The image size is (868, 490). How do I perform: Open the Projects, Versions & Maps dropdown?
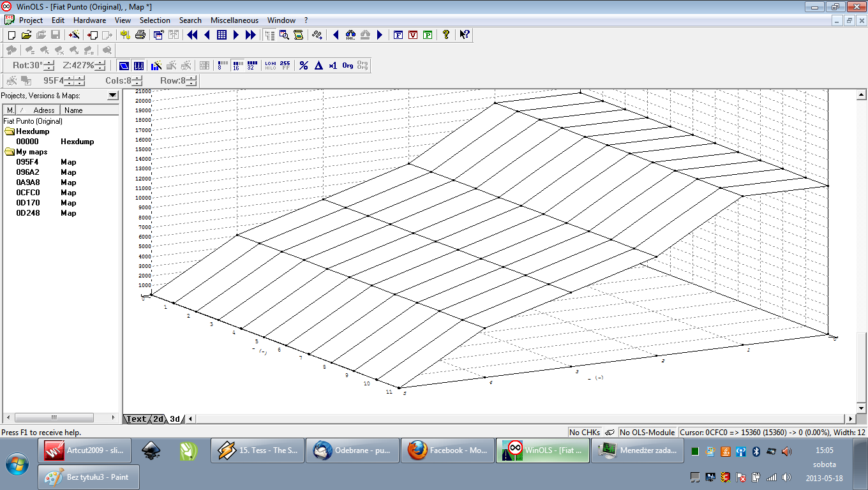(x=113, y=96)
